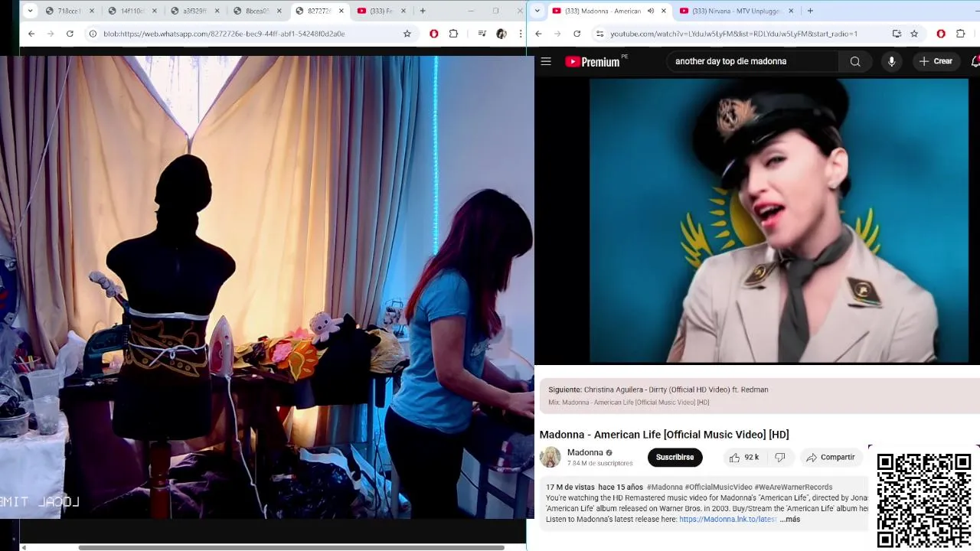The height and width of the screenshot is (551, 980).
Task: View site info icon in WhatsApp address bar
Action: pyautogui.click(x=93, y=34)
